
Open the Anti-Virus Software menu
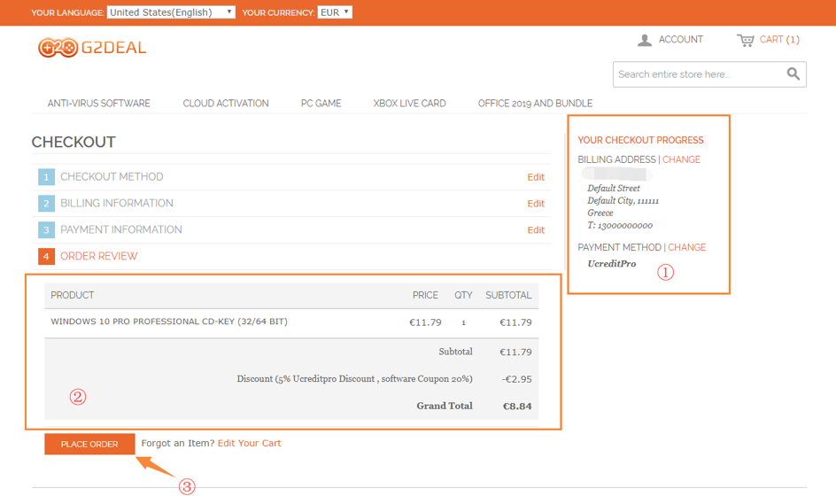click(x=98, y=104)
